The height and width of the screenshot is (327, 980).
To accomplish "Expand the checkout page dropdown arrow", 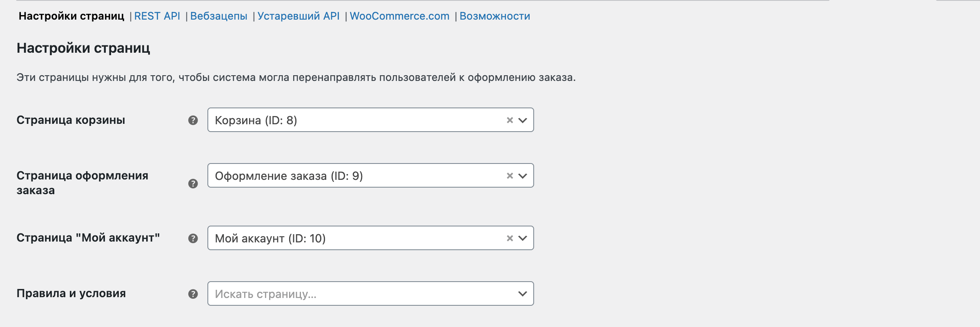I will 523,176.
